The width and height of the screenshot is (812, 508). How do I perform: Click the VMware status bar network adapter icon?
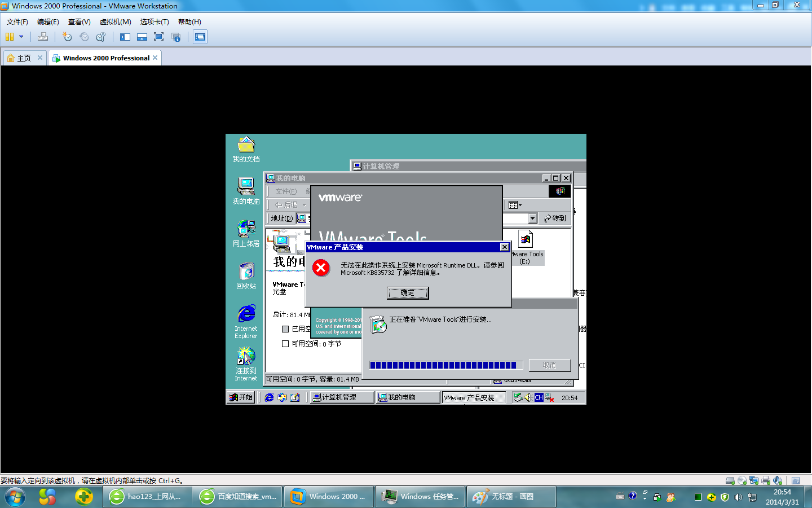click(x=754, y=480)
